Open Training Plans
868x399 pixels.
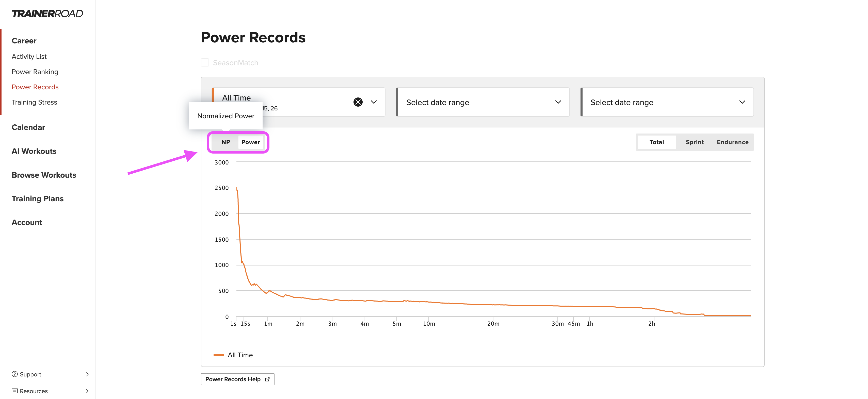tap(38, 199)
